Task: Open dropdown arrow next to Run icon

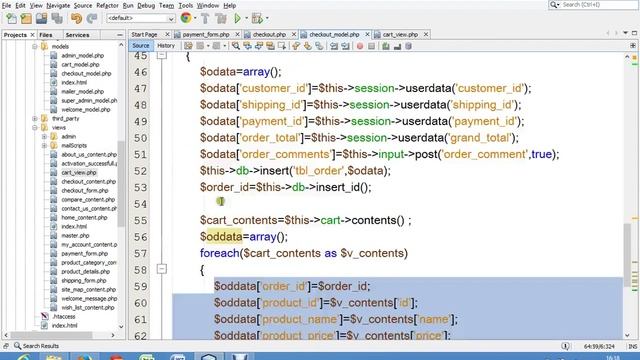Action: tap(246, 18)
